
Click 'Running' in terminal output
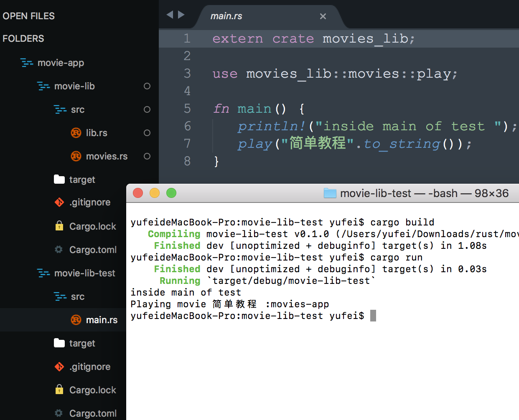(180, 281)
